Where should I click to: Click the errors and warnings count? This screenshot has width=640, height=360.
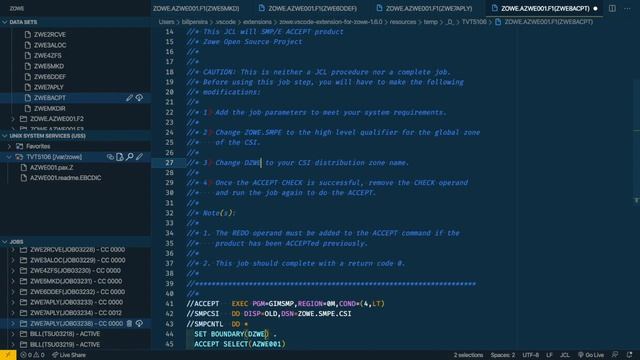(x=33, y=355)
